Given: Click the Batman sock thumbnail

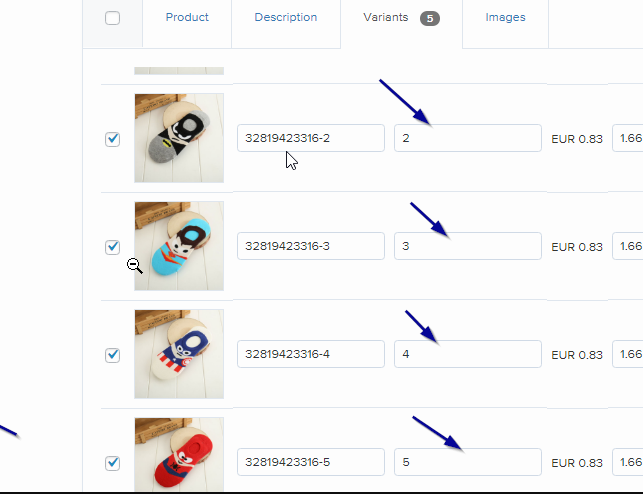Looking at the screenshot, I should click(179, 138).
